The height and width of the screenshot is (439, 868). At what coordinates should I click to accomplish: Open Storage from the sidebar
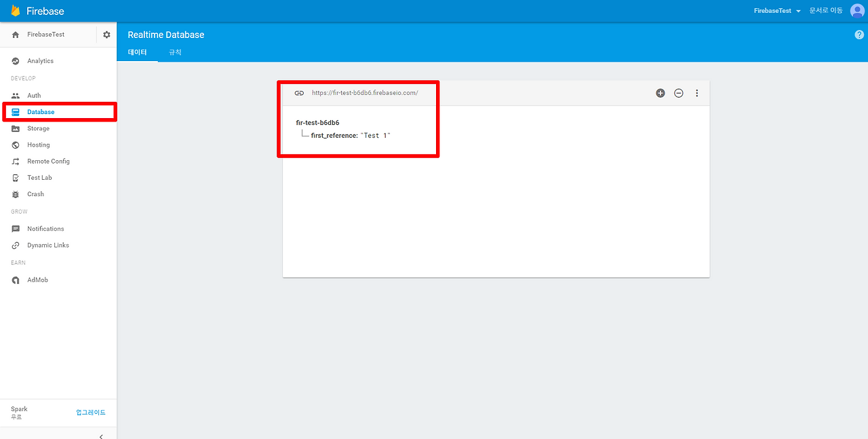[39, 128]
